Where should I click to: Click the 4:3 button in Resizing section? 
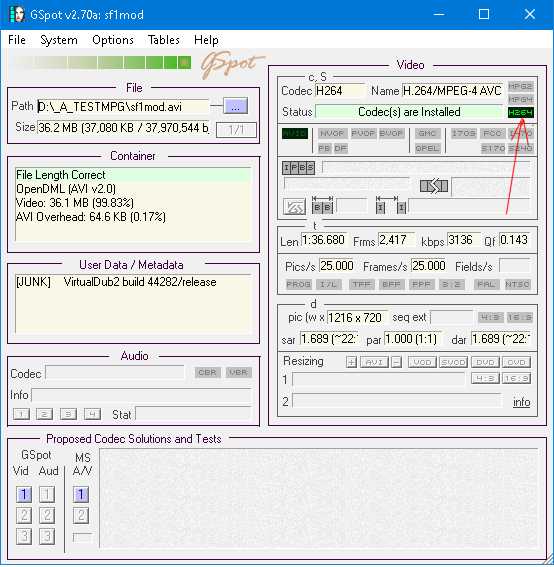pos(485,378)
